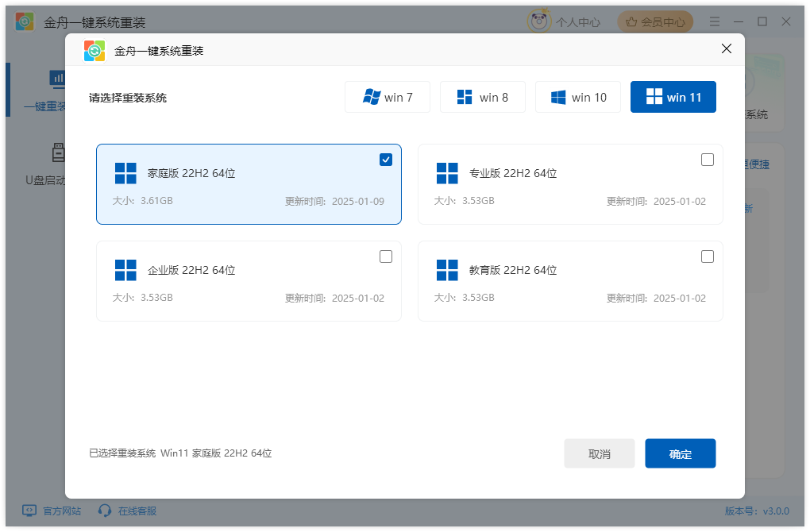Open the hamburger menu in main window

pyautogui.click(x=715, y=21)
